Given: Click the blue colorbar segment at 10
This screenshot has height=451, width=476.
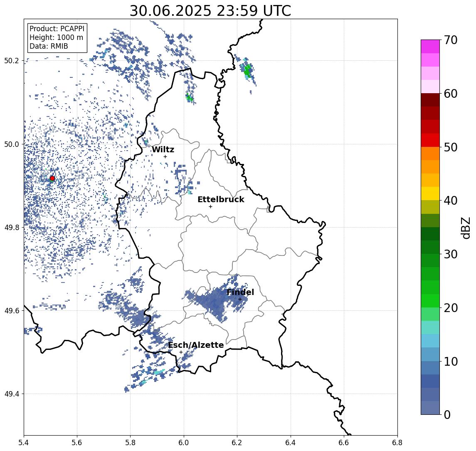Looking at the screenshot, I should [x=430, y=354].
